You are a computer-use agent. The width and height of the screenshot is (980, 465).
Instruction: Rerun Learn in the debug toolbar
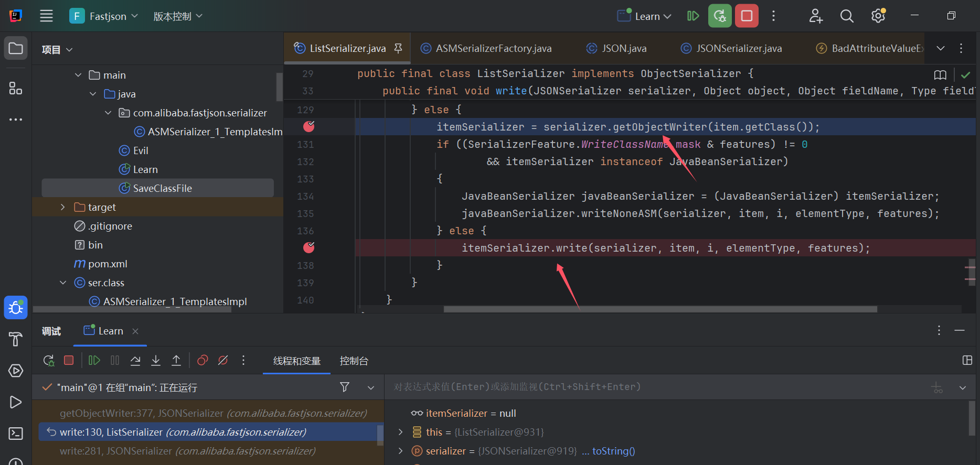pos(49,360)
